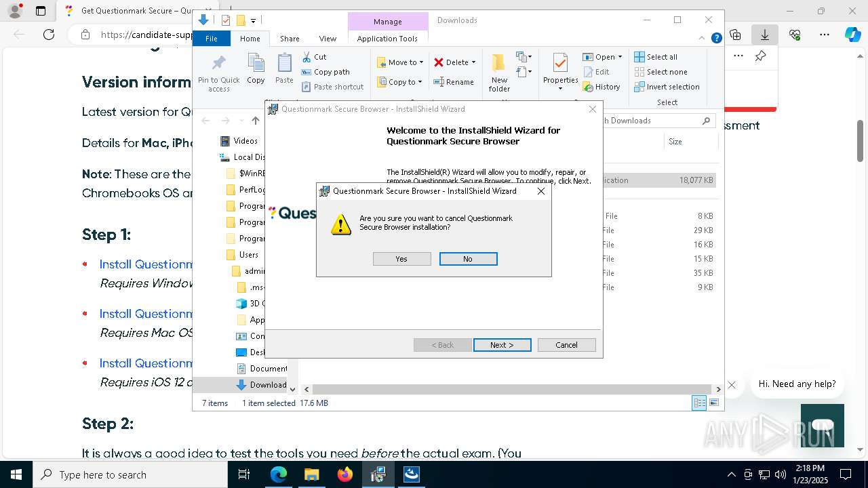Switch to large icons view in status bar
868x488 pixels.
coord(713,403)
